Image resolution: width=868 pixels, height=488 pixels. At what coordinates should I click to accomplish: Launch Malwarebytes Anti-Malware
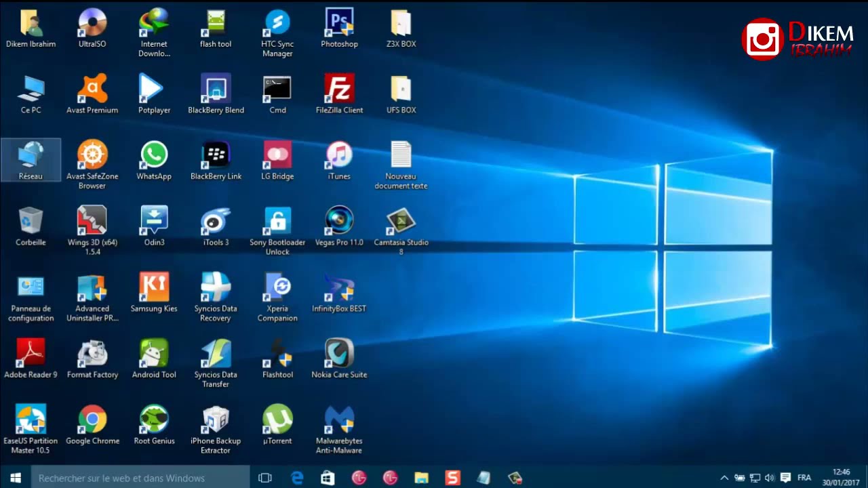coord(339,429)
